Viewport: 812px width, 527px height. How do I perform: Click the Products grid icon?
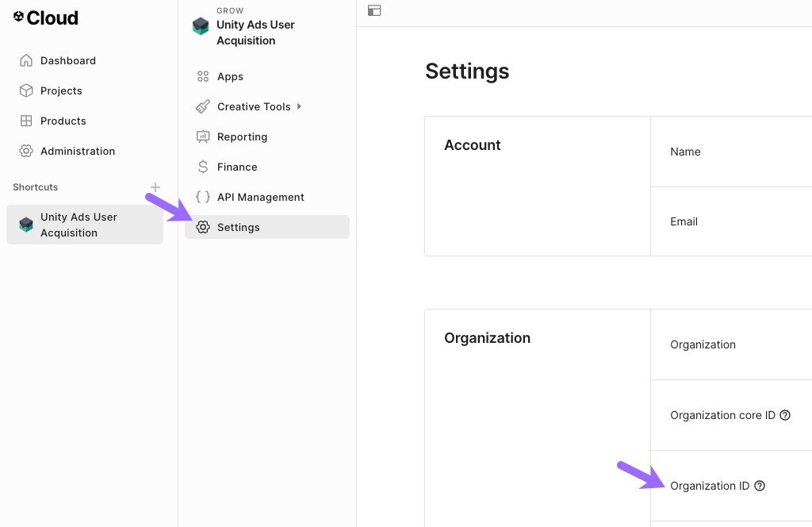[26, 121]
